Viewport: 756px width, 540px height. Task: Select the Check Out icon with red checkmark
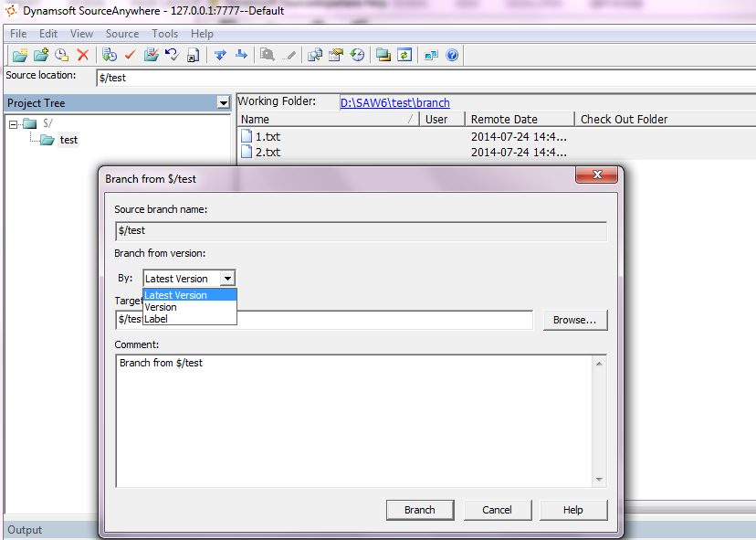point(130,55)
